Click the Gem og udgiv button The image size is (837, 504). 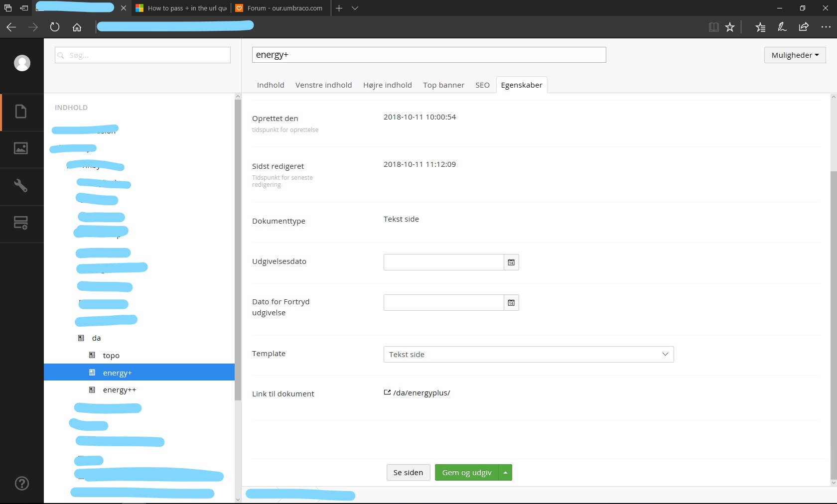point(466,473)
